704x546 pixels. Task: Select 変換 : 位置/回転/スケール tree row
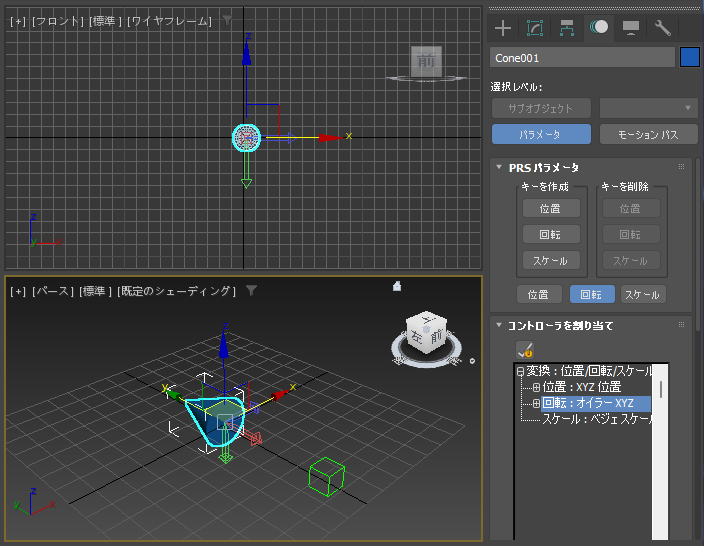coord(588,371)
